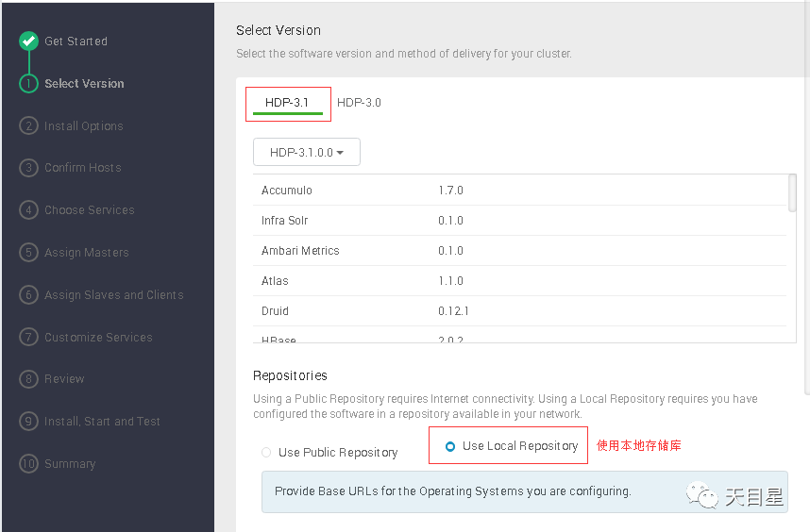Click the Provide Base URLs info message

coord(524,491)
